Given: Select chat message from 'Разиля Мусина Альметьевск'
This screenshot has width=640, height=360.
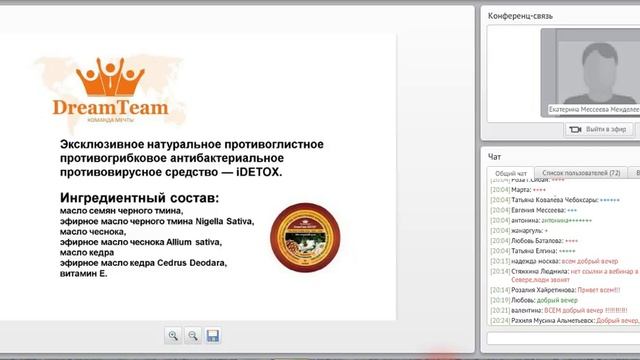Looking at the screenshot, I should pyautogui.click(x=565, y=321).
